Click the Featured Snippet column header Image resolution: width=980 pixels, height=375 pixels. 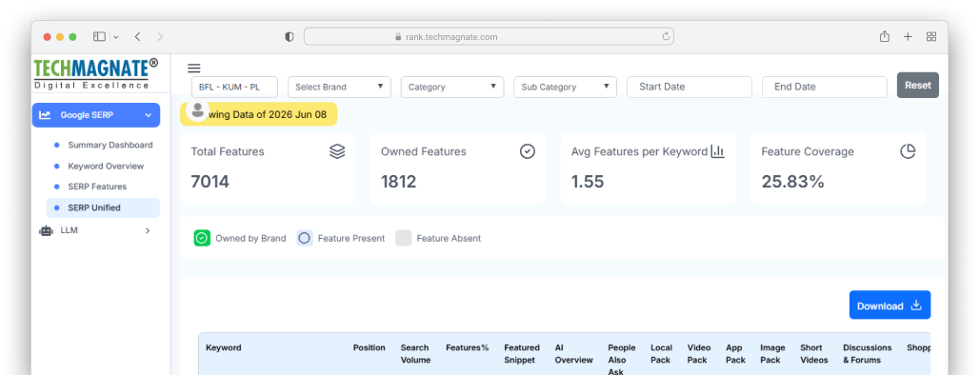coord(522,354)
